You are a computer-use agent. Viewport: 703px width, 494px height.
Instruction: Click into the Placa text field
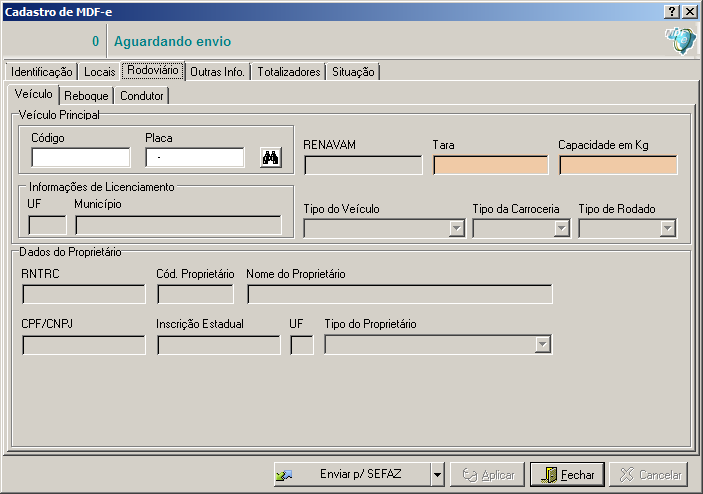tap(195, 158)
